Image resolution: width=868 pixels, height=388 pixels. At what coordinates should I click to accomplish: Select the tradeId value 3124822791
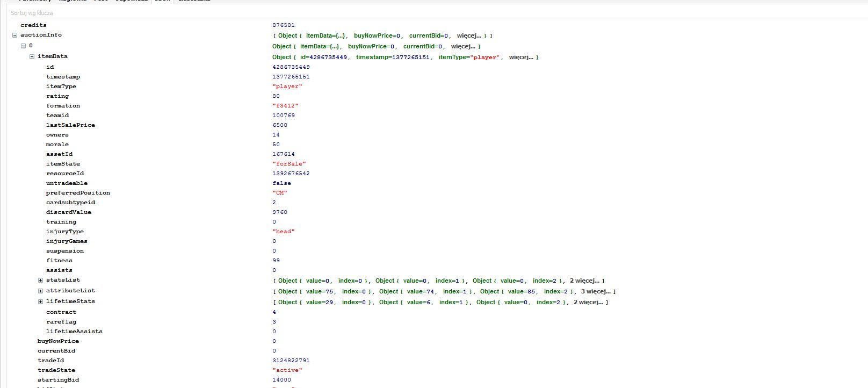pos(291,361)
